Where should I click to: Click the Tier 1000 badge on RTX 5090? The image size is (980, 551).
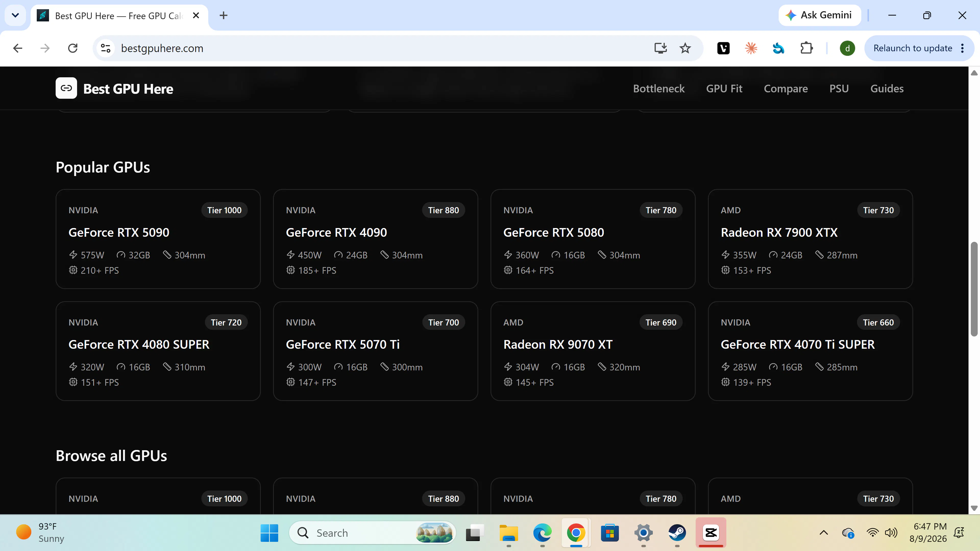pos(224,210)
